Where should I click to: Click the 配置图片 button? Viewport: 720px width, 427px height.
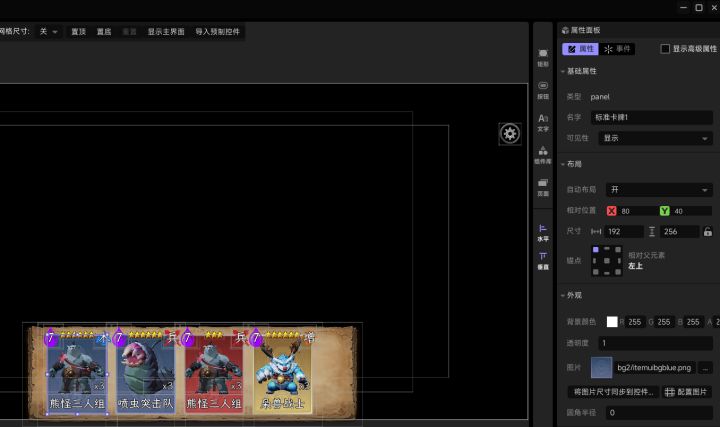click(x=687, y=391)
